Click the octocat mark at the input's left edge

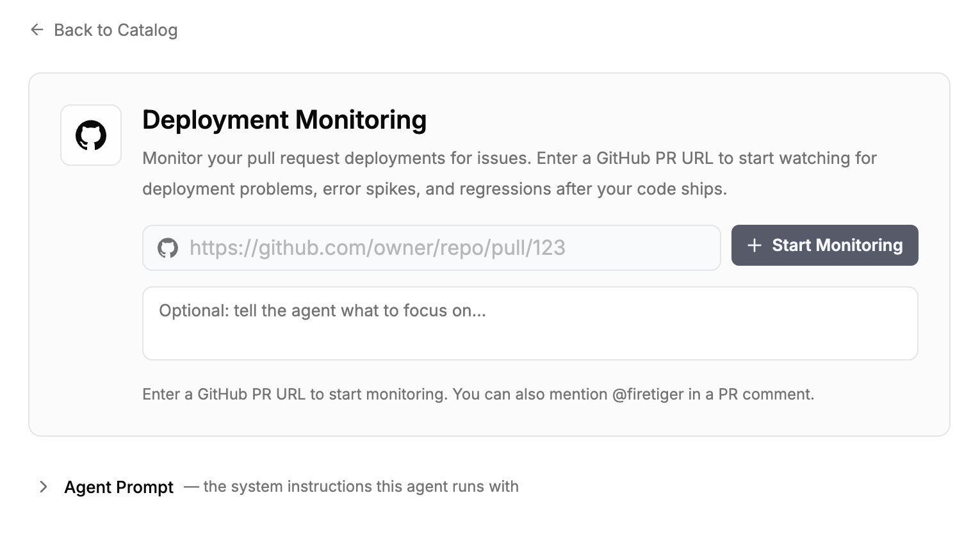[168, 248]
